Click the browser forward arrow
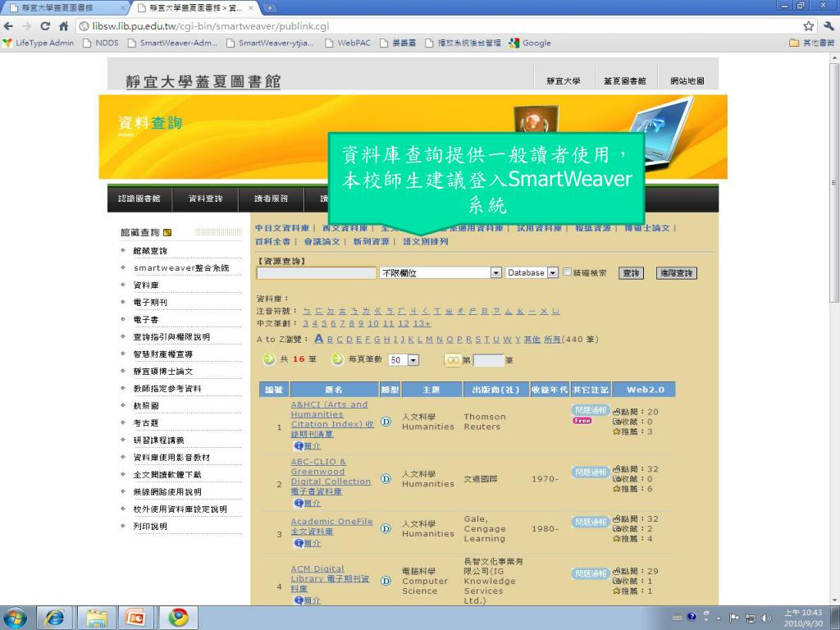Screen dimensions: 840x630 (x=27, y=26)
